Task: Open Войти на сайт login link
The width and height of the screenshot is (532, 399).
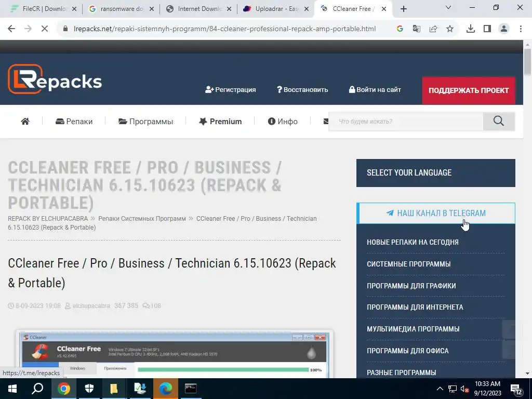Action: pos(375,89)
